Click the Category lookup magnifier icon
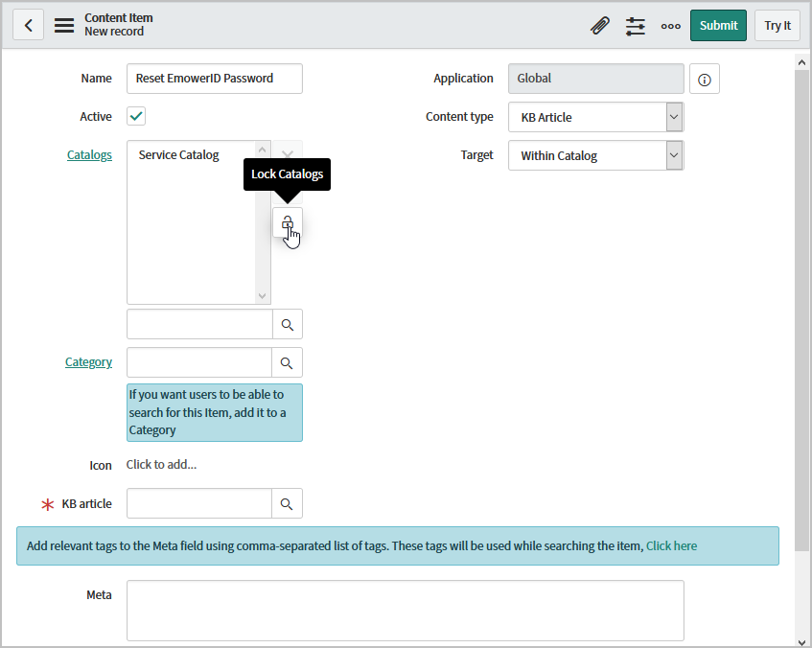The height and width of the screenshot is (648, 812). coord(288,362)
